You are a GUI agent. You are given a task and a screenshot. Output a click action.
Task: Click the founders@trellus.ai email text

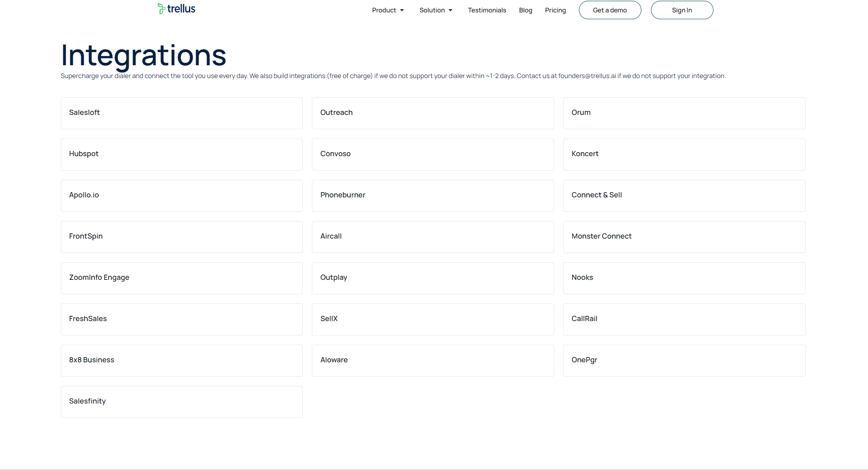587,76
